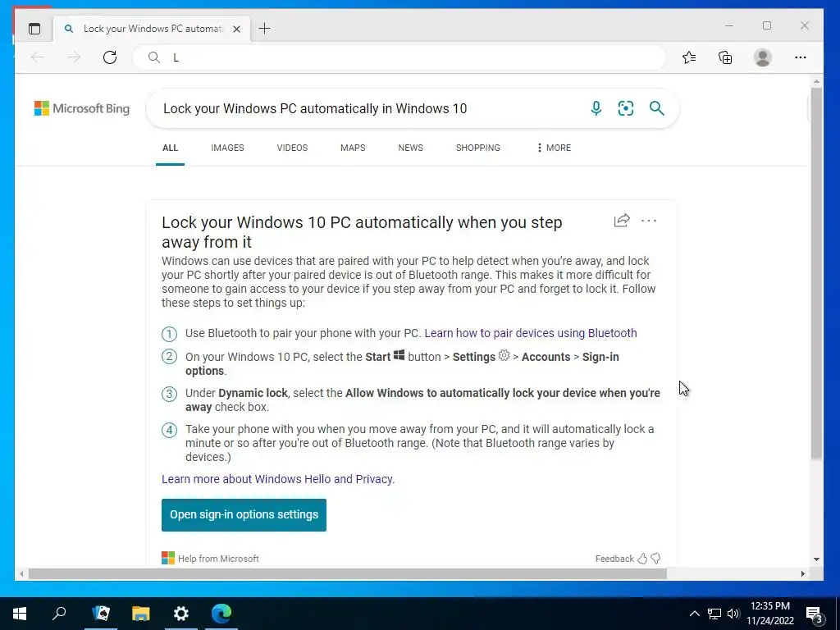Share the answer card
This screenshot has height=630, width=840.
pyautogui.click(x=622, y=221)
